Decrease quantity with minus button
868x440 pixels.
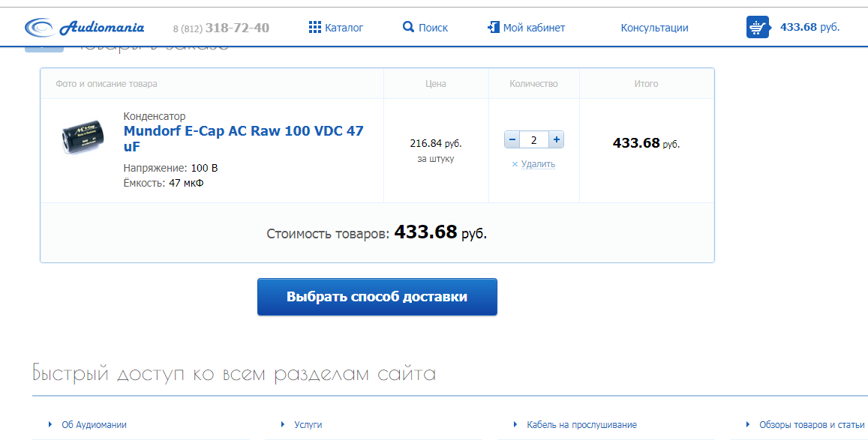tap(512, 140)
